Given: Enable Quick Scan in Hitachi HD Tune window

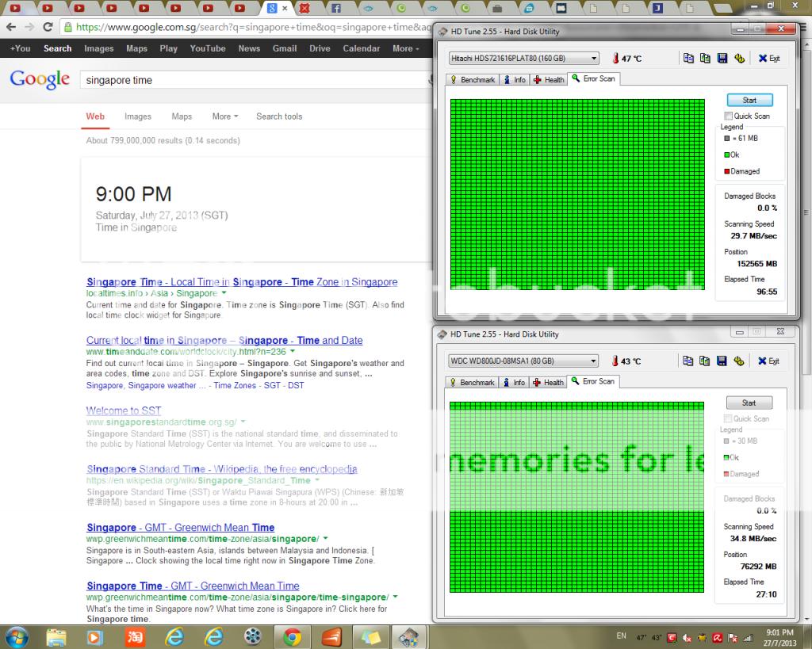Looking at the screenshot, I should pos(728,116).
